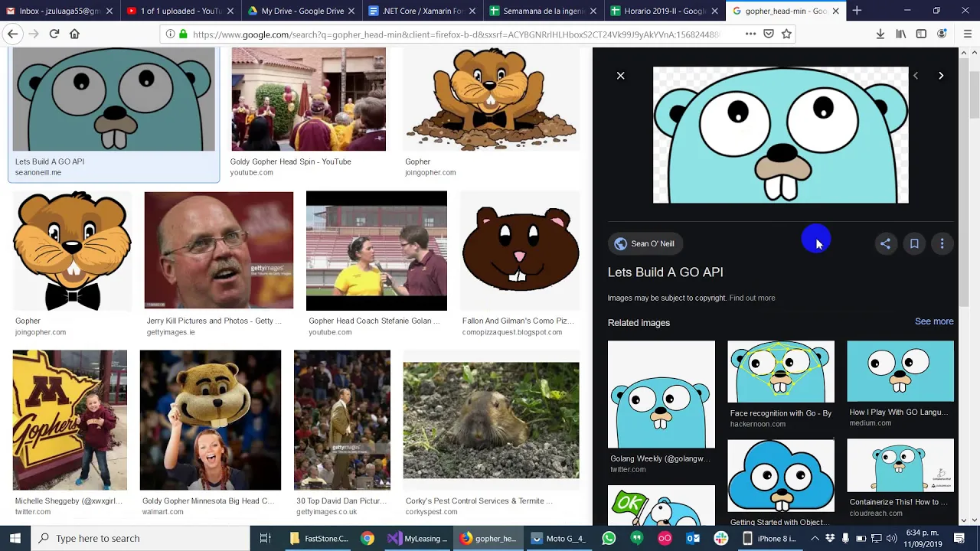Open Outlook from the taskbar
The image size is (980, 551).
click(693, 538)
